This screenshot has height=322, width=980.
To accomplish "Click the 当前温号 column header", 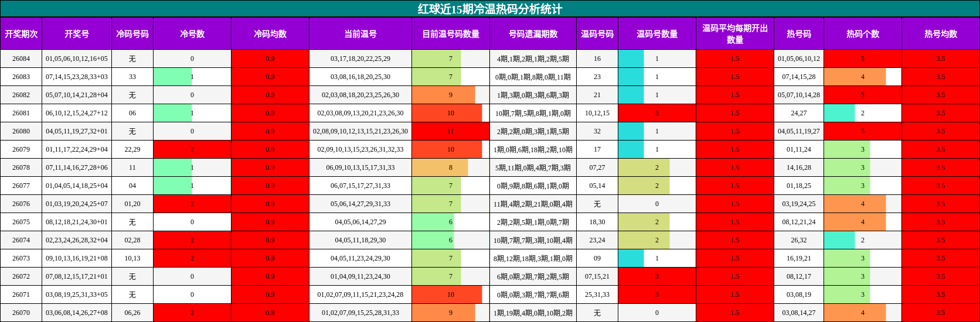I will (x=360, y=34).
